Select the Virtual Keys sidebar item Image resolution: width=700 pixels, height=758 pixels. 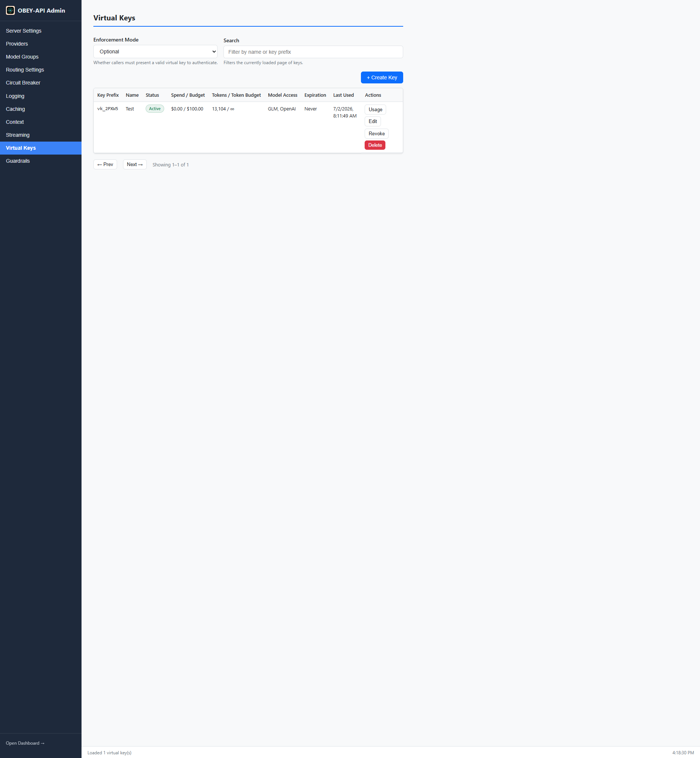pyautogui.click(x=40, y=148)
